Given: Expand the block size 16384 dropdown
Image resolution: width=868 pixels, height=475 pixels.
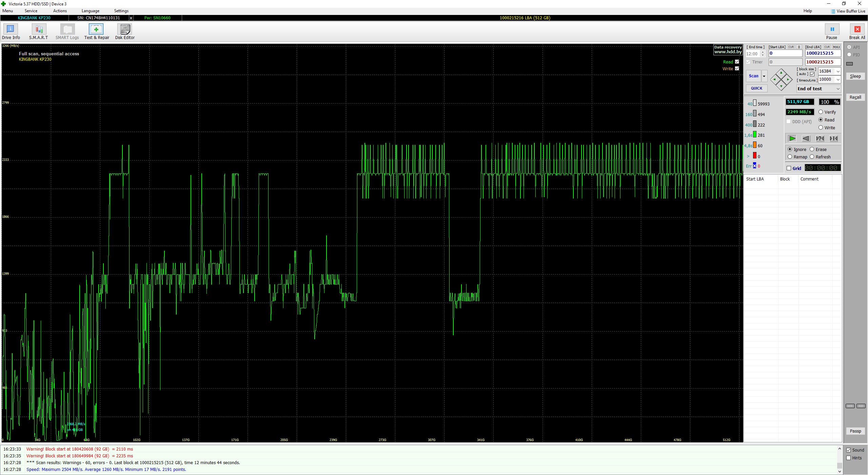Looking at the screenshot, I should click(838, 71).
